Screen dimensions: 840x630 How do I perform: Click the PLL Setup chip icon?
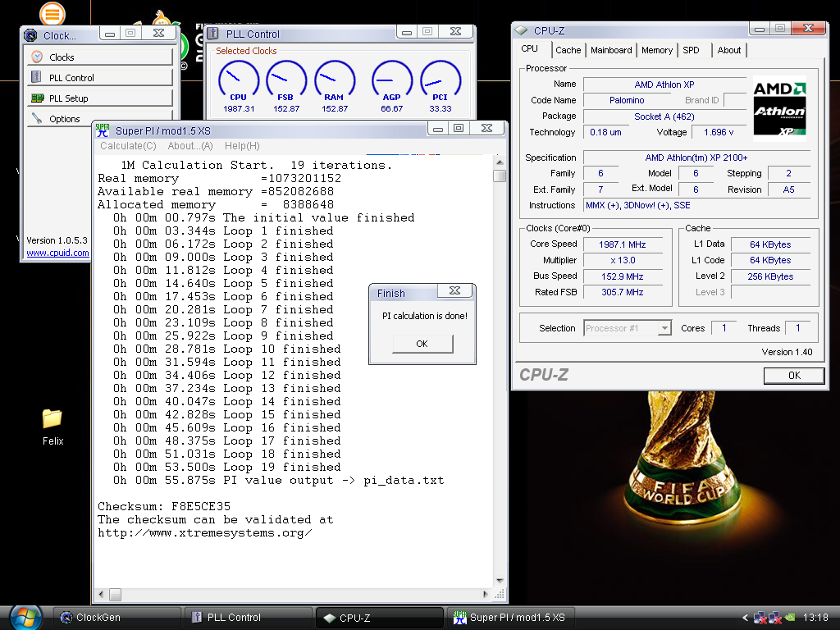pos(38,98)
